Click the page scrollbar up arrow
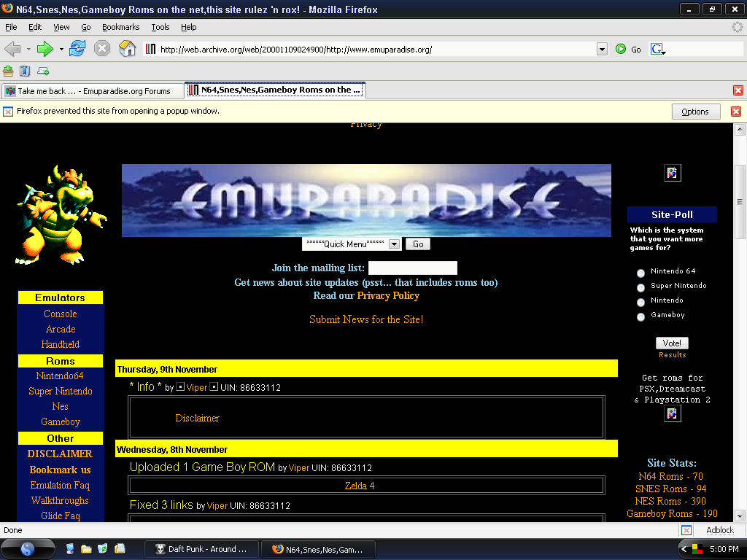Screen dimensions: 747x560 point(740,129)
